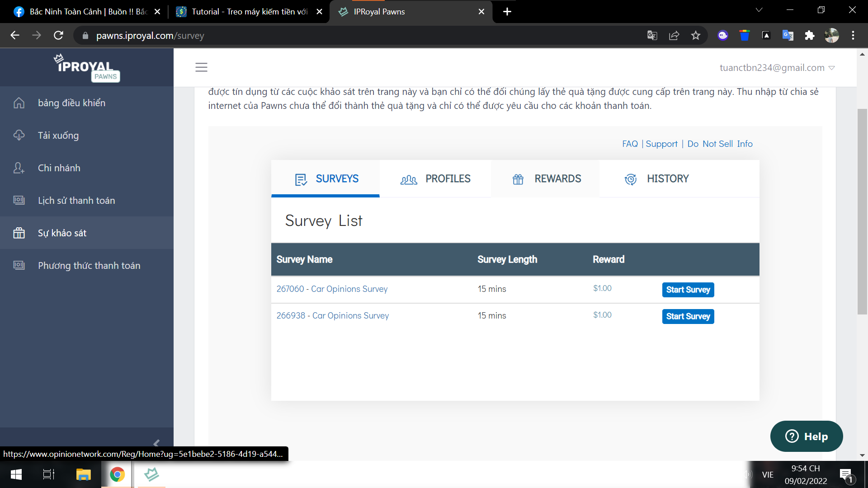The height and width of the screenshot is (488, 868).
Task: Reload the page
Action: coord(58,35)
